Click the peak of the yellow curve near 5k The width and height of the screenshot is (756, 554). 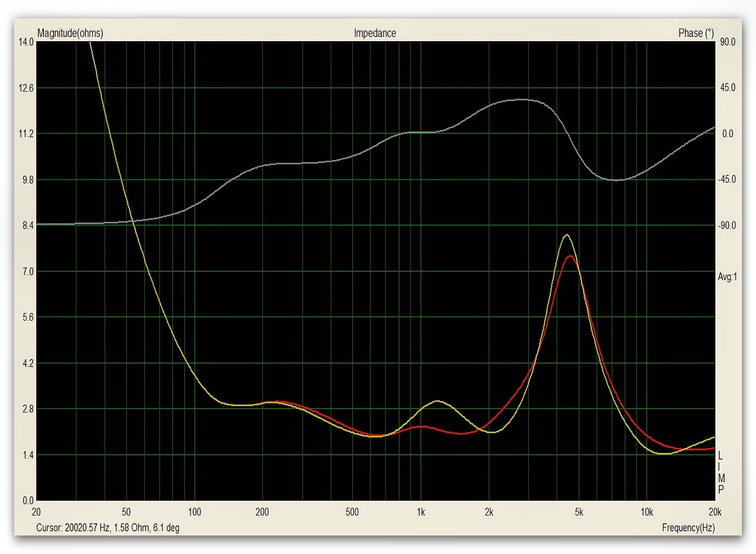pyautogui.click(x=566, y=235)
